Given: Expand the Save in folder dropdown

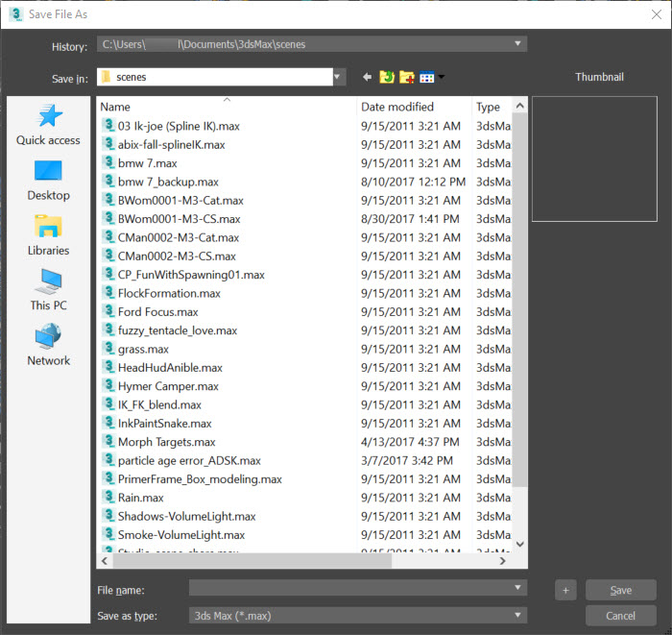Looking at the screenshot, I should click(x=339, y=77).
